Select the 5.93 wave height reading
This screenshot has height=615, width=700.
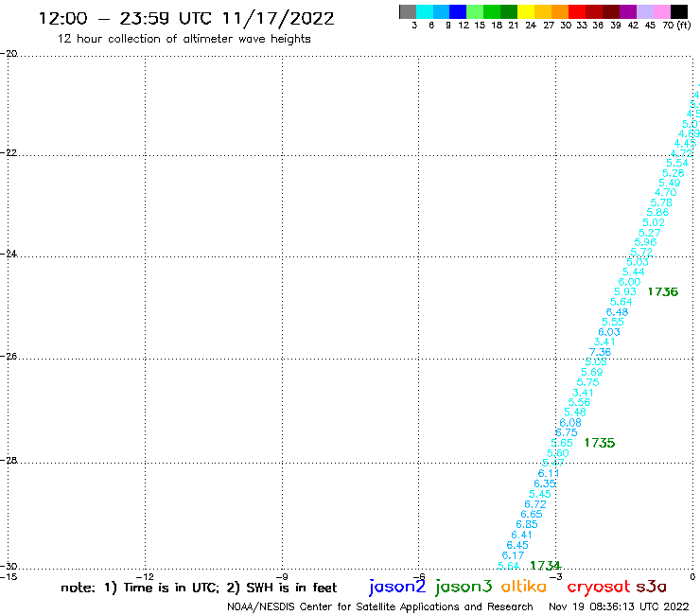pos(625,291)
